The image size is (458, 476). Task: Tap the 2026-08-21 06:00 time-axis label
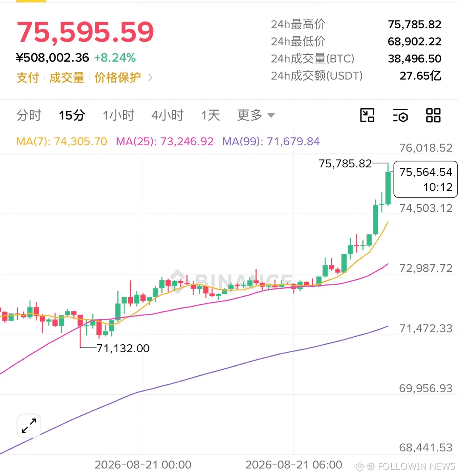294,464
